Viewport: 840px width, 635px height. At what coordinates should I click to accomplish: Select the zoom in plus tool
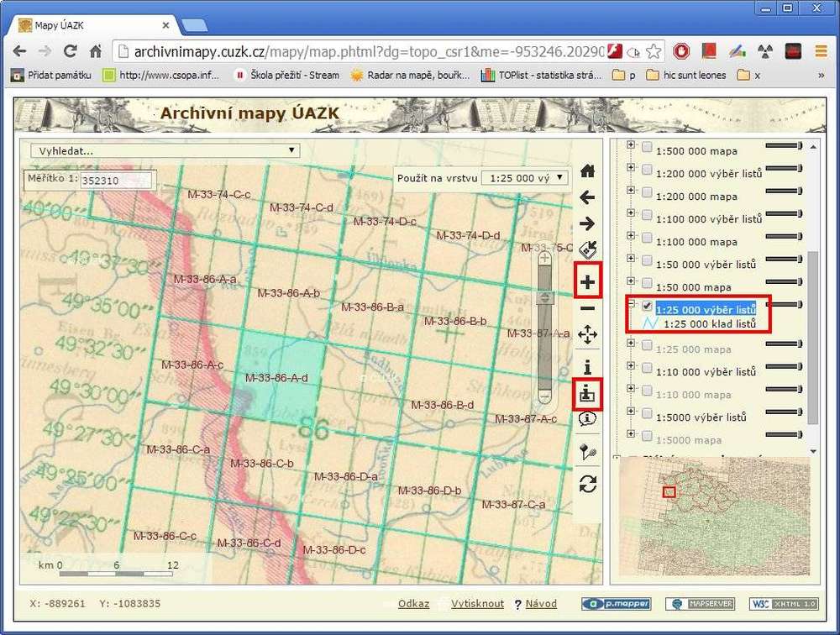(588, 282)
